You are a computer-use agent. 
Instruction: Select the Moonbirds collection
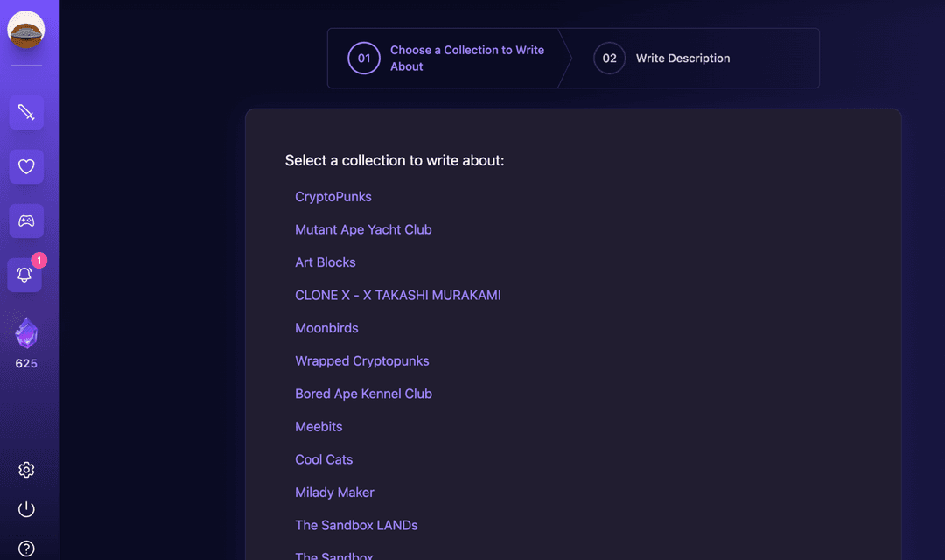[326, 327]
